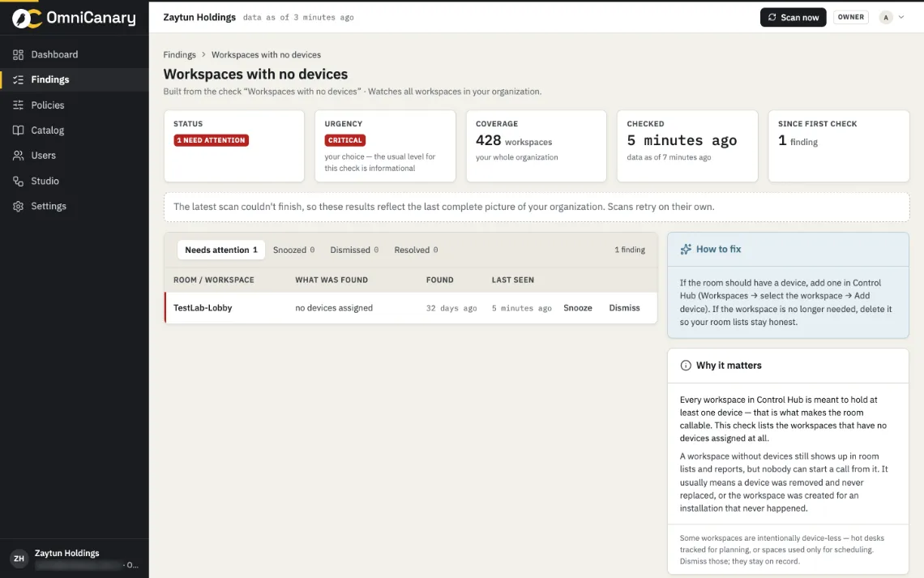Click the A user avatar
Viewport: 924px width, 578px height.
pyautogui.click(x=886, y=17)
